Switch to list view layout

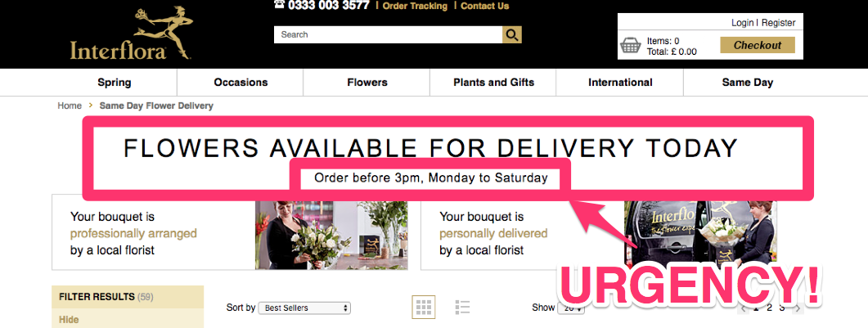point(462,307)
